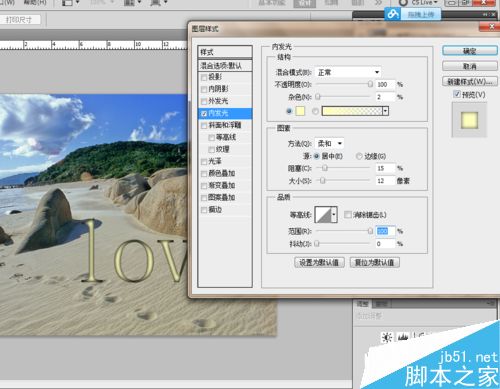Click the 取消 cancel button
The width and height of the screenshot is (500, 389).
pos(470,66)
